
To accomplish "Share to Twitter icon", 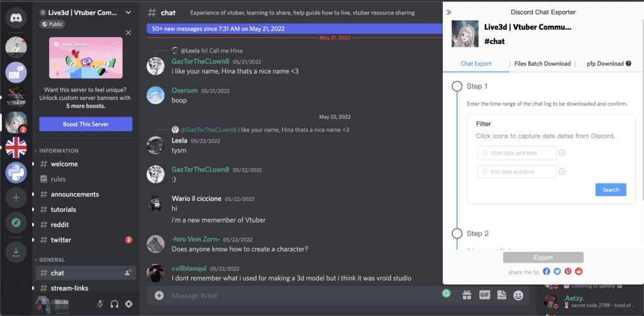I will tap(557, 271).
